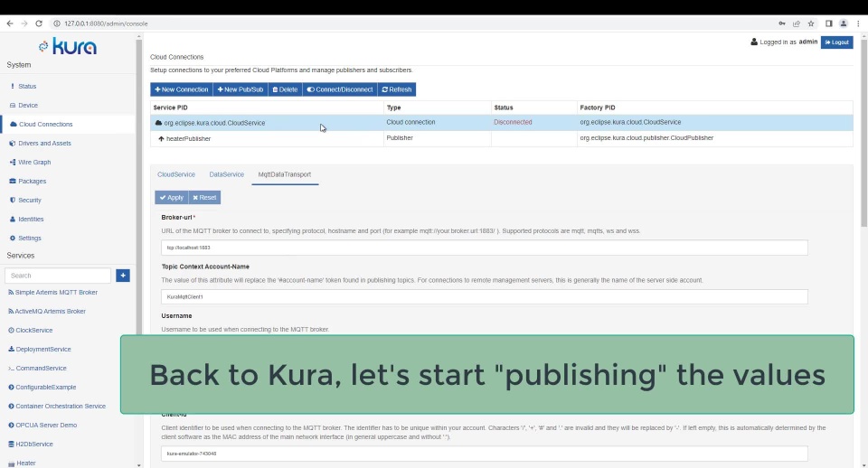The image size is (868, 468).
Task: Click the Broker-url input field
Action: click(x=485, y=248)
